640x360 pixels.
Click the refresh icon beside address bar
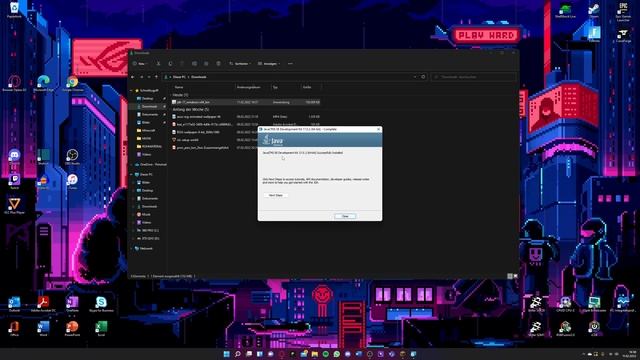click(x=423, y=77)
